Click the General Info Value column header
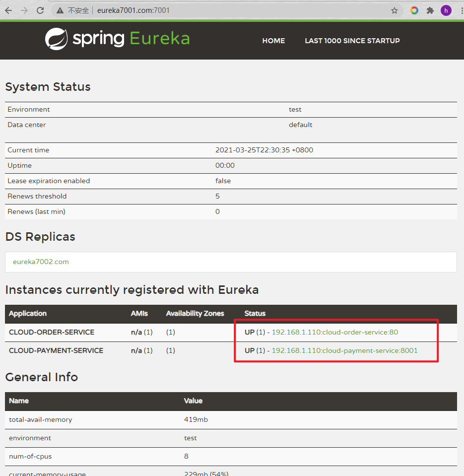The width and height of the screenshot is (464, 476). (x=193, y=401)
